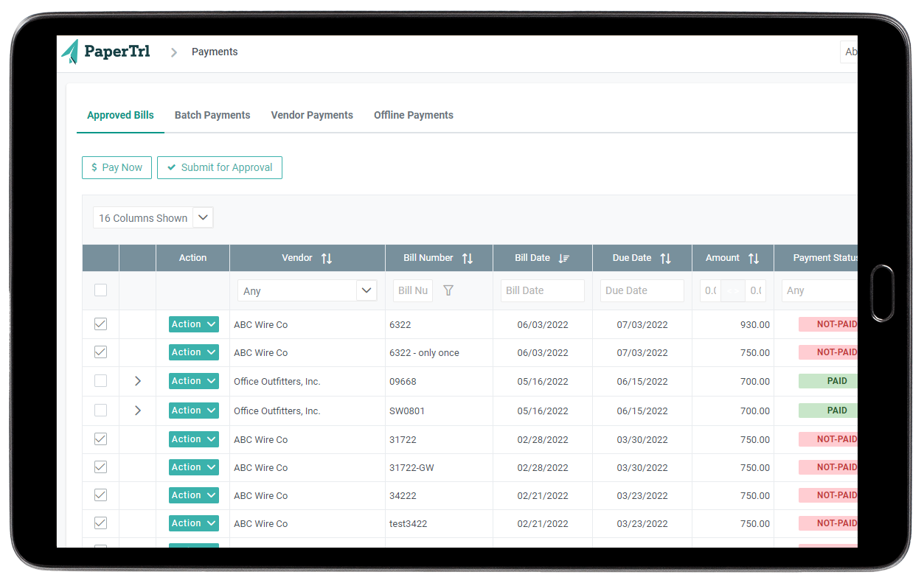Open the Payment Status Any filter dropdown
Viewport: 924px width, 583px height.
click(x=820, y=290)
